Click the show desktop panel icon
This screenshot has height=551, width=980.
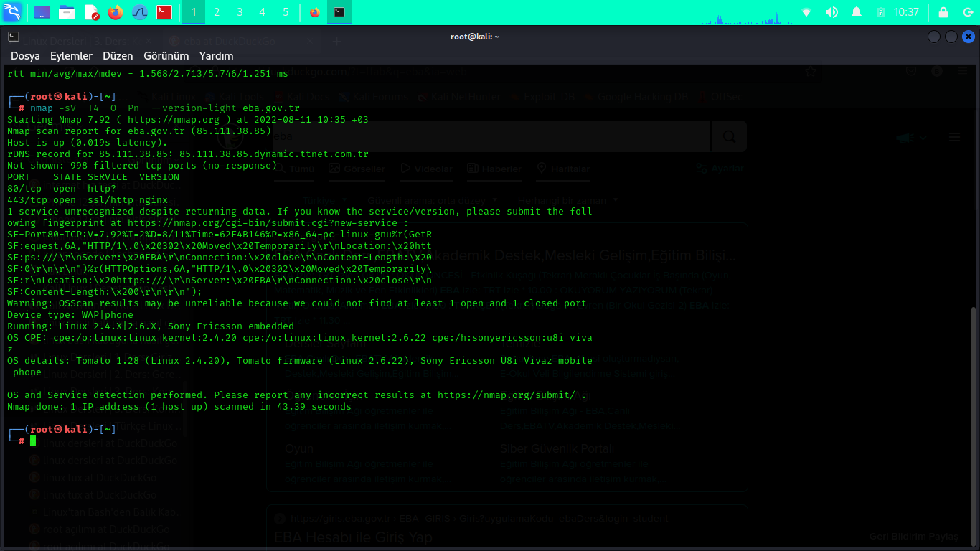(x=42, y=12)
